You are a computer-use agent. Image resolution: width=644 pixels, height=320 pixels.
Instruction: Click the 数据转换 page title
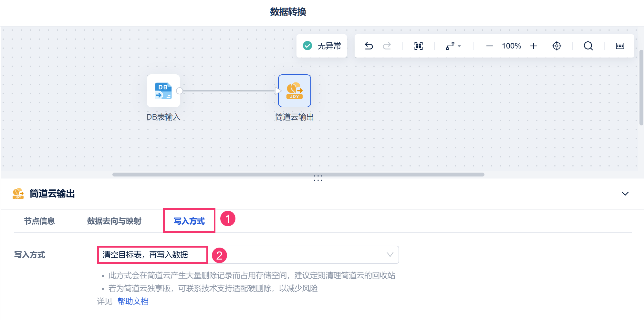click(288, 12)
